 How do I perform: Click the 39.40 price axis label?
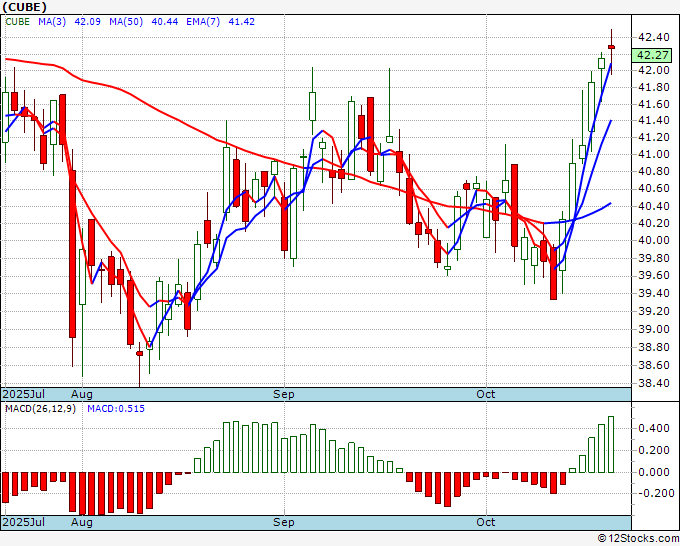coord(654,294)
